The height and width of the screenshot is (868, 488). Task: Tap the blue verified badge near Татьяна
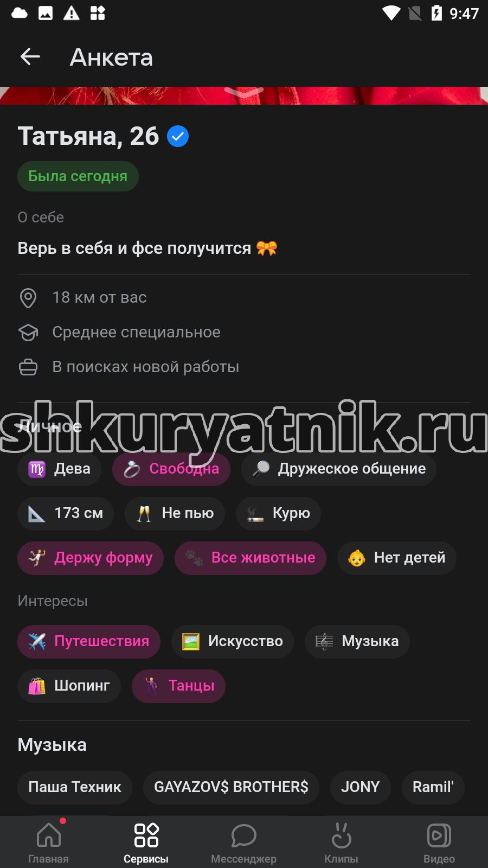(x=178, y=136)
